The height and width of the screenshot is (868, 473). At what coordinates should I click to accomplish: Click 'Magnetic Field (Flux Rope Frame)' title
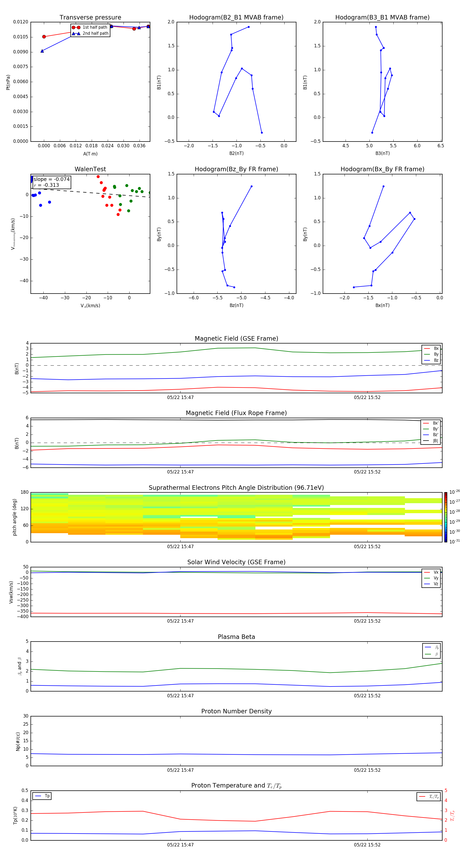[236, 413]
